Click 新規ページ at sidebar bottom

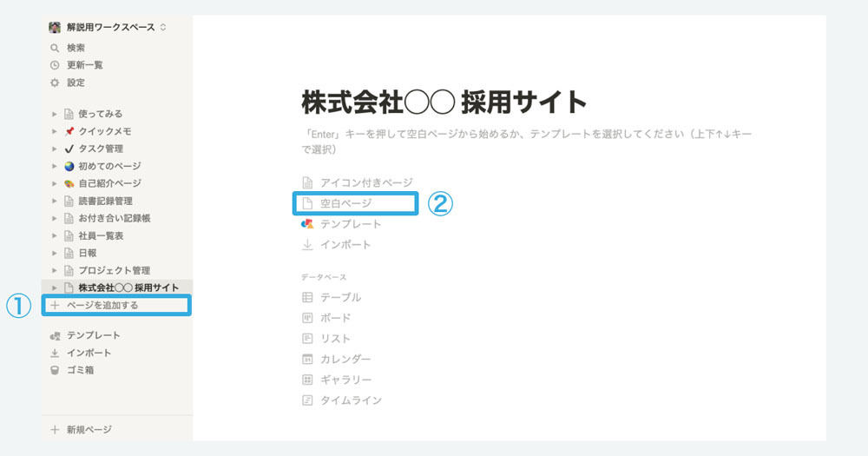coord(82,429)
